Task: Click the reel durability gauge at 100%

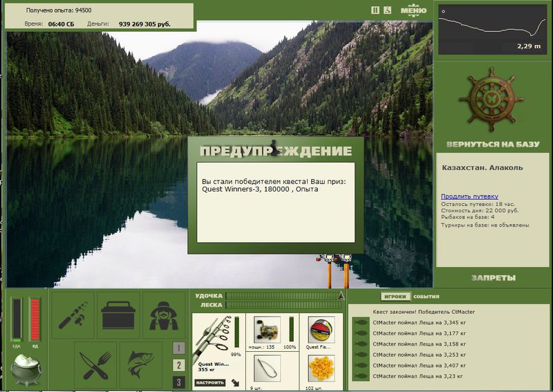Action: click(291, 330)
